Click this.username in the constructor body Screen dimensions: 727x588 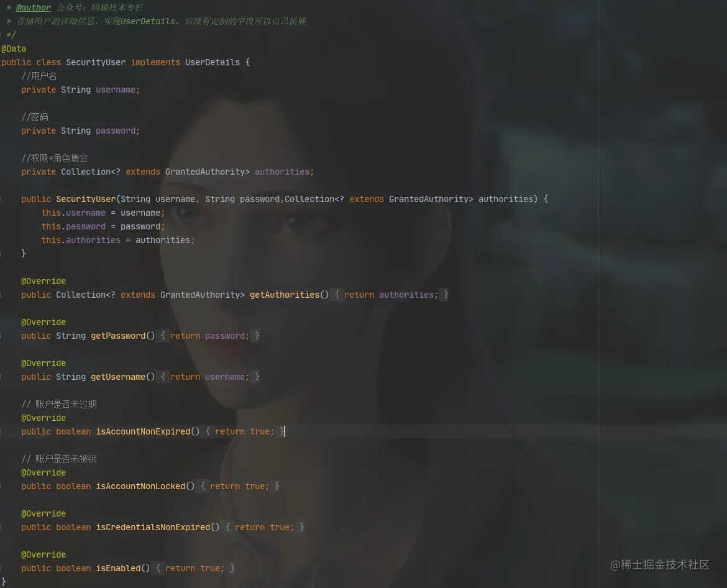(73, 213)
